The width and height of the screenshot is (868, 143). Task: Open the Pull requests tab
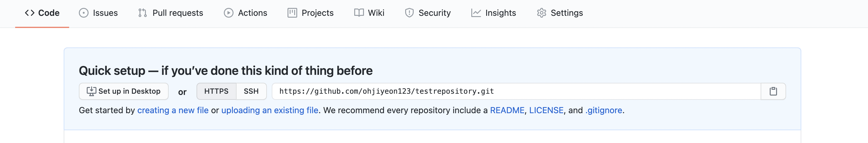(x=171, y=13)
